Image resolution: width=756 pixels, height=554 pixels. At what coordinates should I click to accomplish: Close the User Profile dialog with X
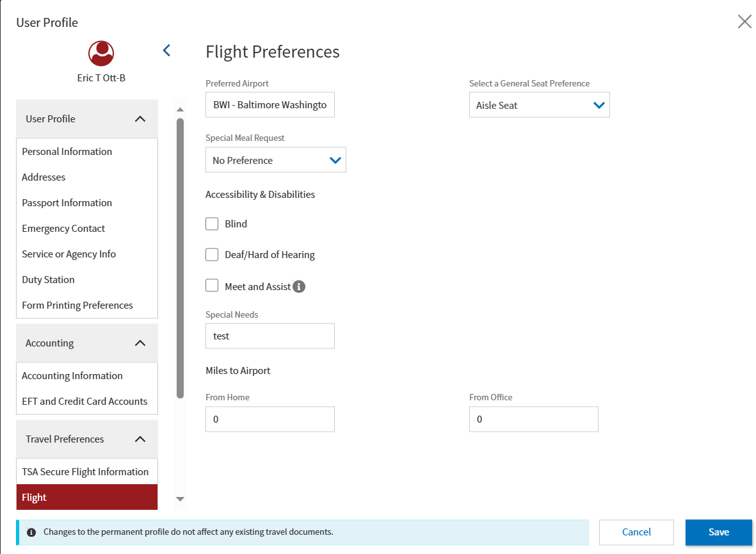[x=744, y=22]
